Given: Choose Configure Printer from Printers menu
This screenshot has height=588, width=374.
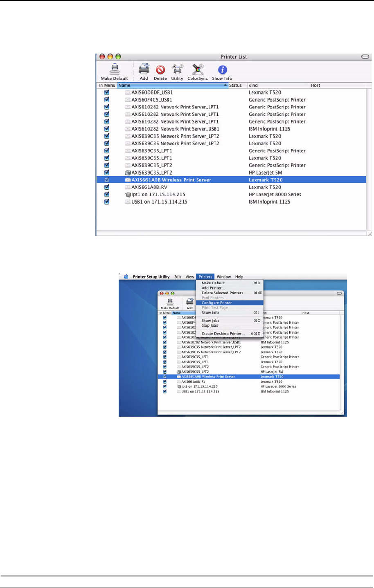Looking at the screenshot, I should (230, 303).
